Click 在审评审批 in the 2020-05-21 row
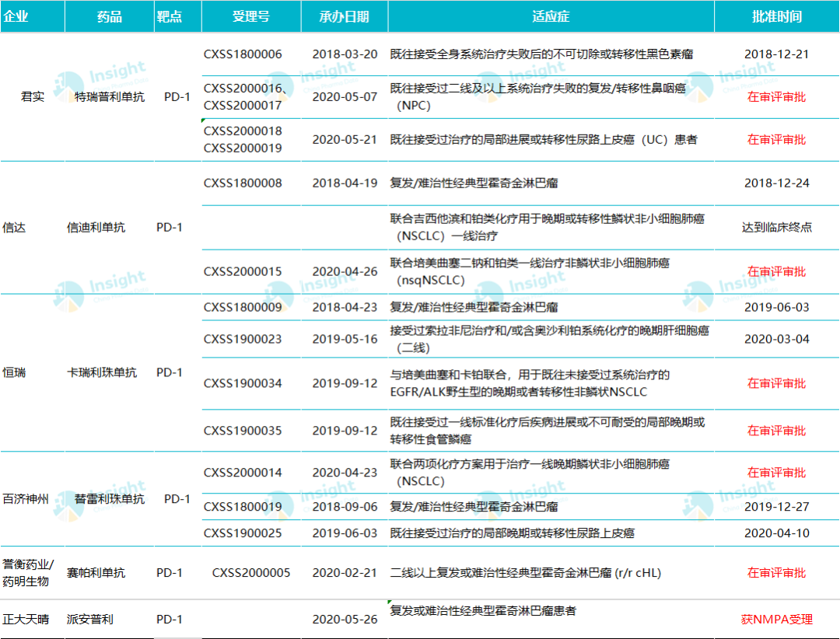840x639 pixels. coord(777,139)
